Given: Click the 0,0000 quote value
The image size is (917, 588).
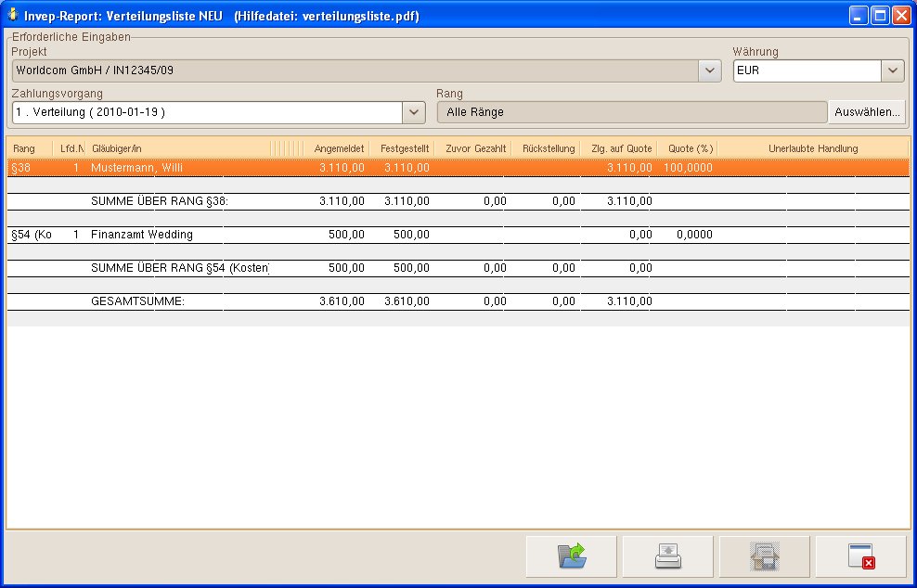Looking at the screenshot, I should point(694,235).
